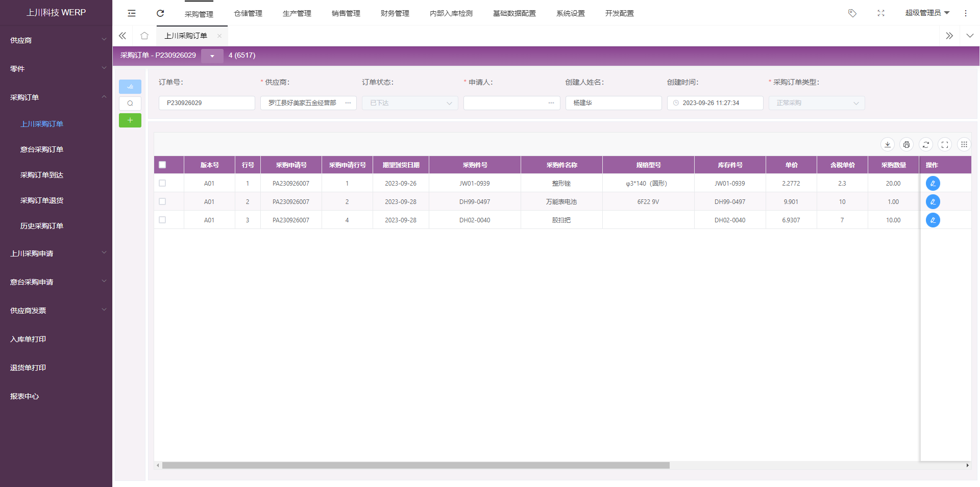
Task: Check the row 2 checkbox for 万能表电池
Action: click(162, 201)
